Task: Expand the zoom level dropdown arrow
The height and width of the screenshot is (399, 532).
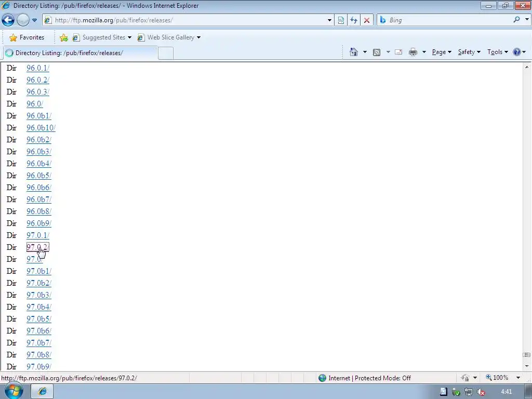Action: point(518,378)
